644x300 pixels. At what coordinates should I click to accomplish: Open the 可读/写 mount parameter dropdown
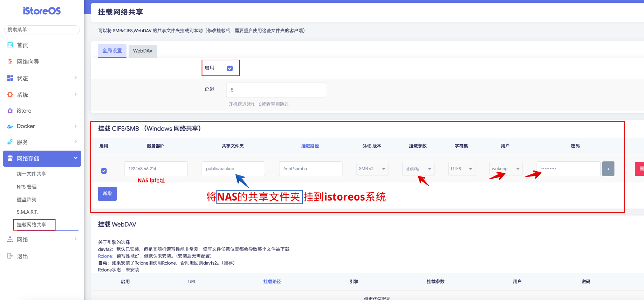tap(418, 169)
